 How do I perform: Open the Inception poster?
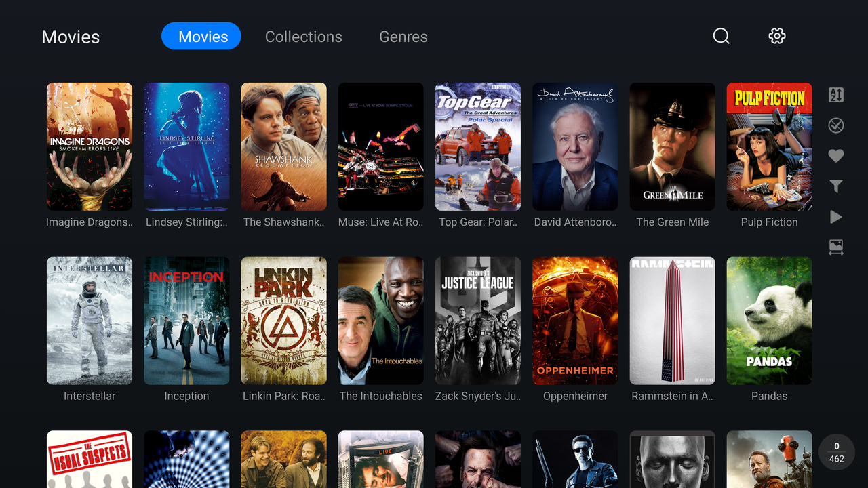pos(186,321)
